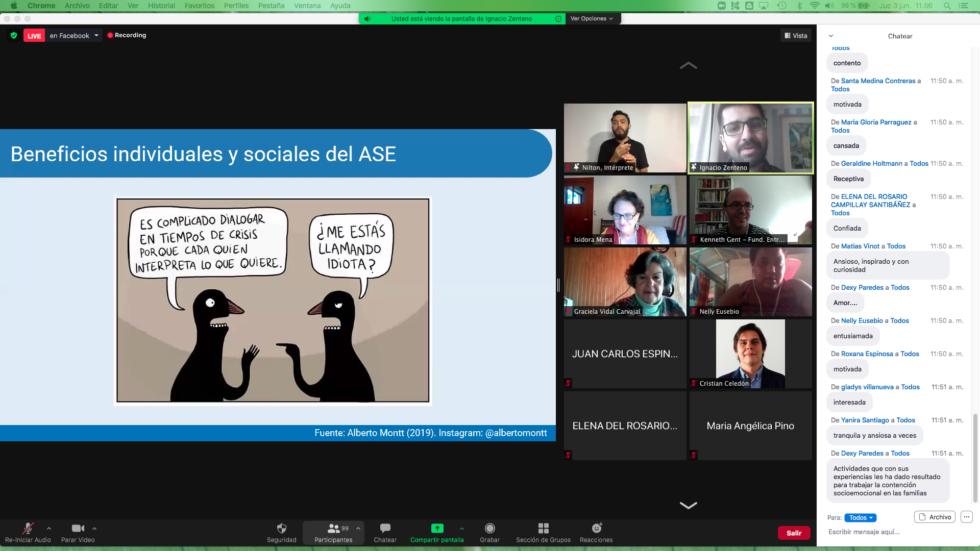The width and height of the screenshot is (980, 551).
Task: Expand the Ver Opciones dropdown
Action: tap(592, 19)
